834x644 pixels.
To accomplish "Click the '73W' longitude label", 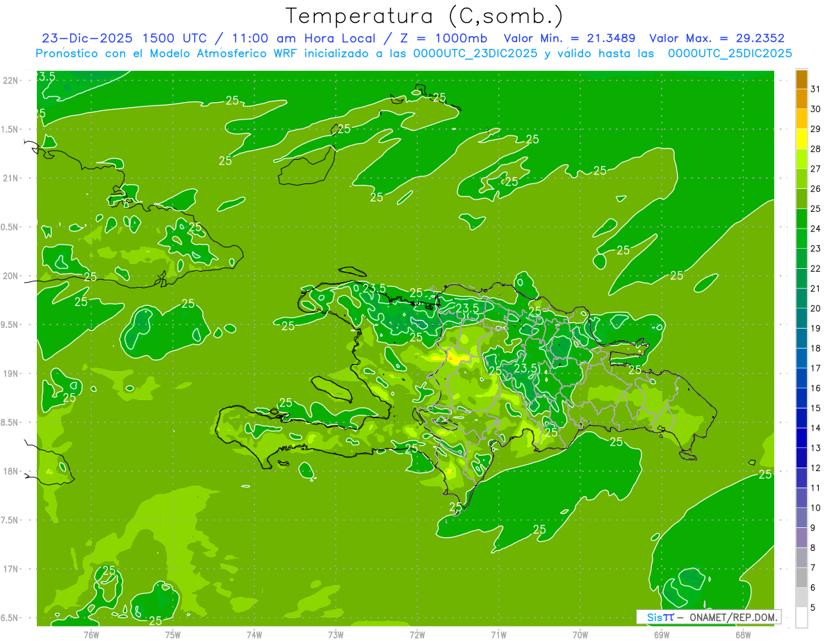I will (336, 634).
